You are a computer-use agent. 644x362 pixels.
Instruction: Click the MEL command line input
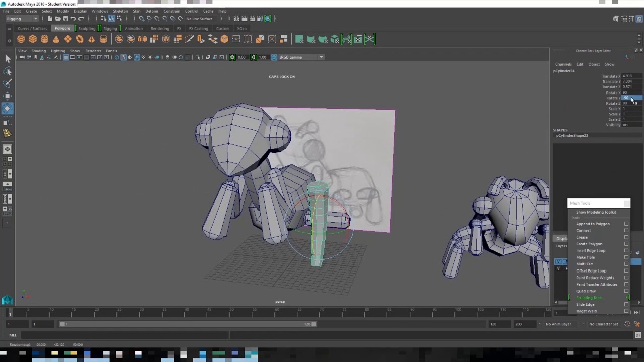pyautogui.click(x=125, y=335)
